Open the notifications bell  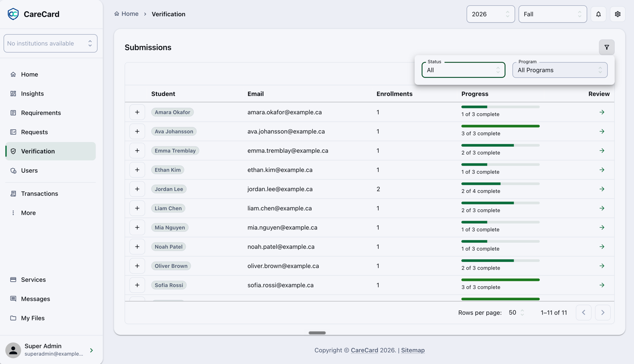598,14
